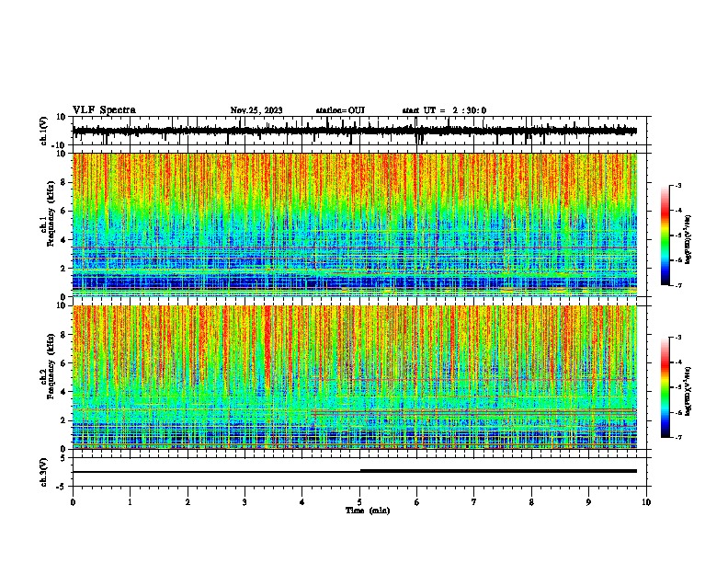This screenshot has height=563, width=728.
Task: Click the "4" kHz tick on ch.1 frequency axis
Action: point(63,240)
